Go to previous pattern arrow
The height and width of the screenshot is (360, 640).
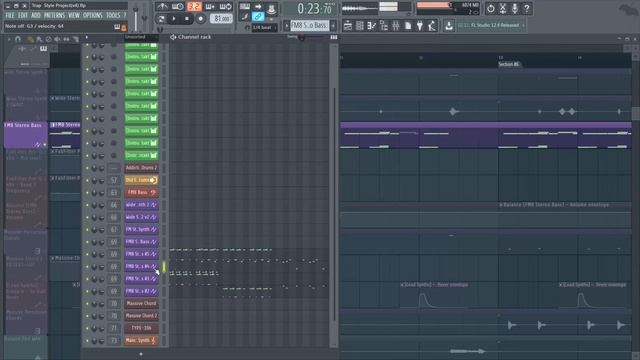coord(287,25)
